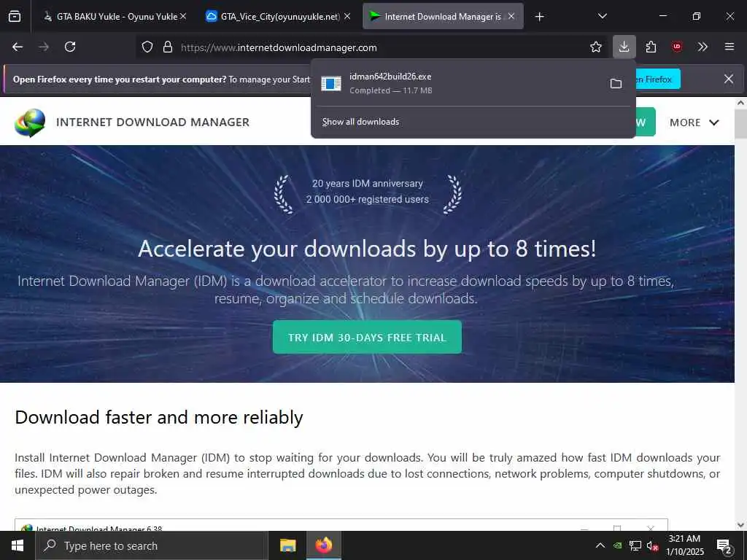Open the Windows Start menu
Screen dimensions: 747x560
[18, 545]
